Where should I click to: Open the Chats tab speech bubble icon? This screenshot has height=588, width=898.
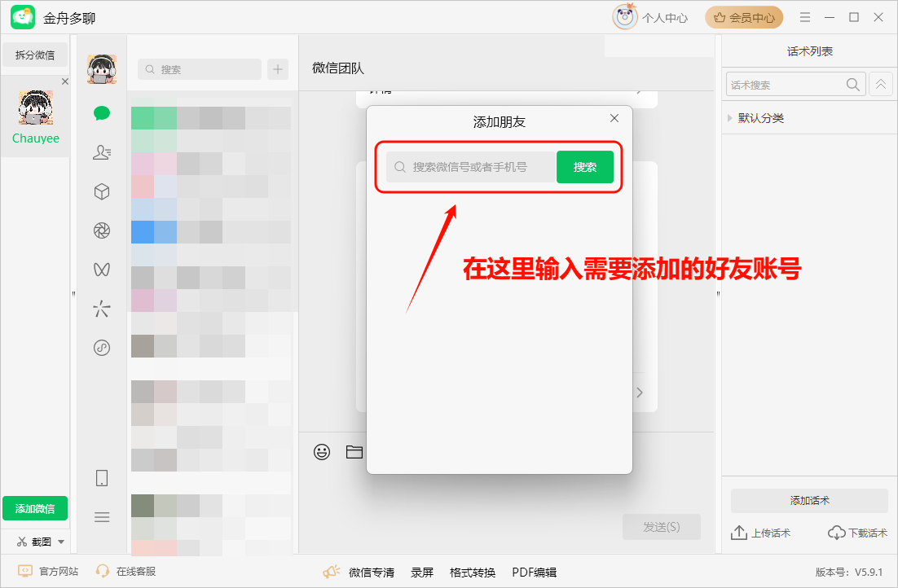(x=102, y=113)
